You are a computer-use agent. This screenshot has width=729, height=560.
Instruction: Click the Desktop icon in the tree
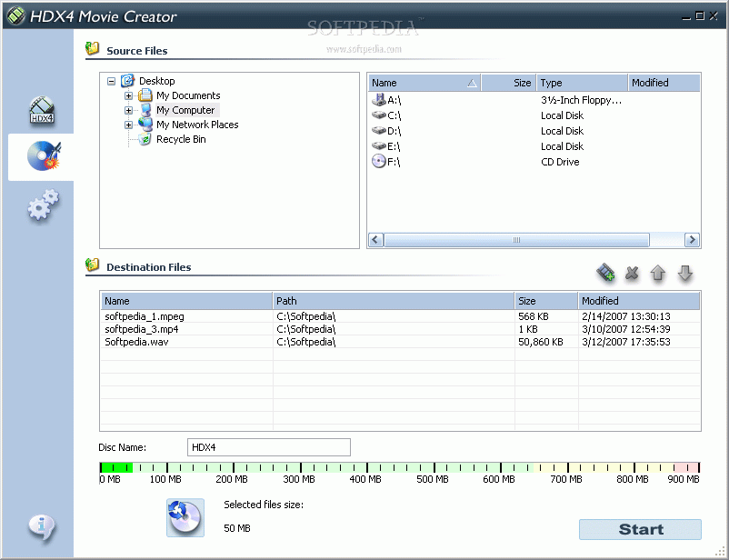127,81
